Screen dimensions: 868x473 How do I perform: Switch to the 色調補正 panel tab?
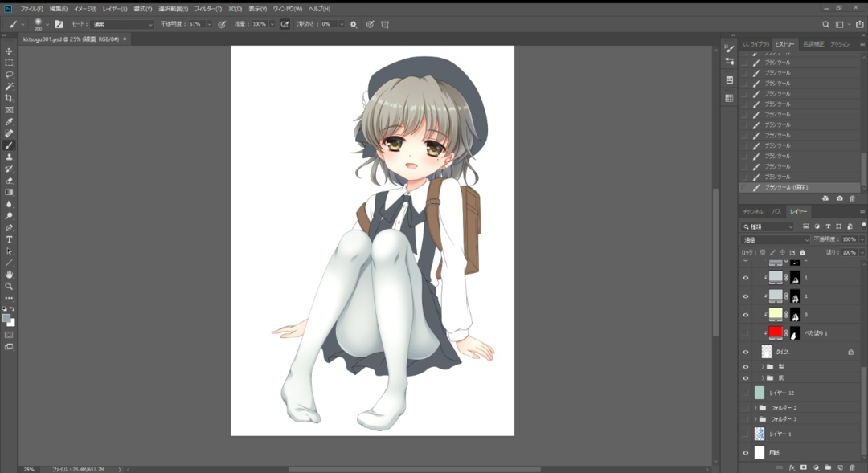pos(813,44)
